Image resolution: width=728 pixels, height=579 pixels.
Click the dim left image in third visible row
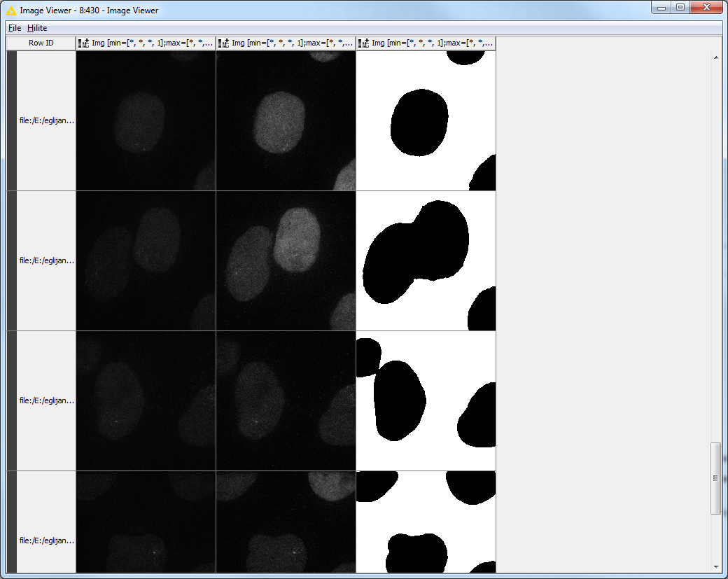click(146, 400)
